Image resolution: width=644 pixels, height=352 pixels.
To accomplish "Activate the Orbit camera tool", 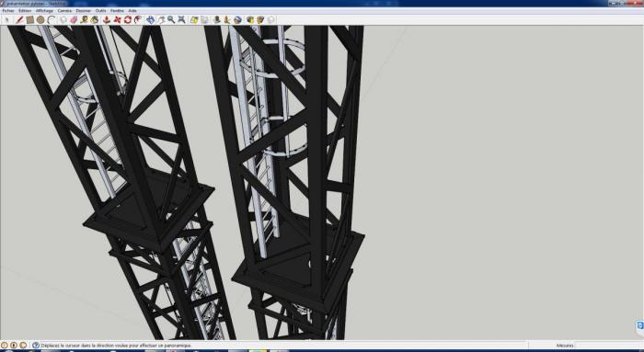I will pyautogui.click(x=150, y=19).
